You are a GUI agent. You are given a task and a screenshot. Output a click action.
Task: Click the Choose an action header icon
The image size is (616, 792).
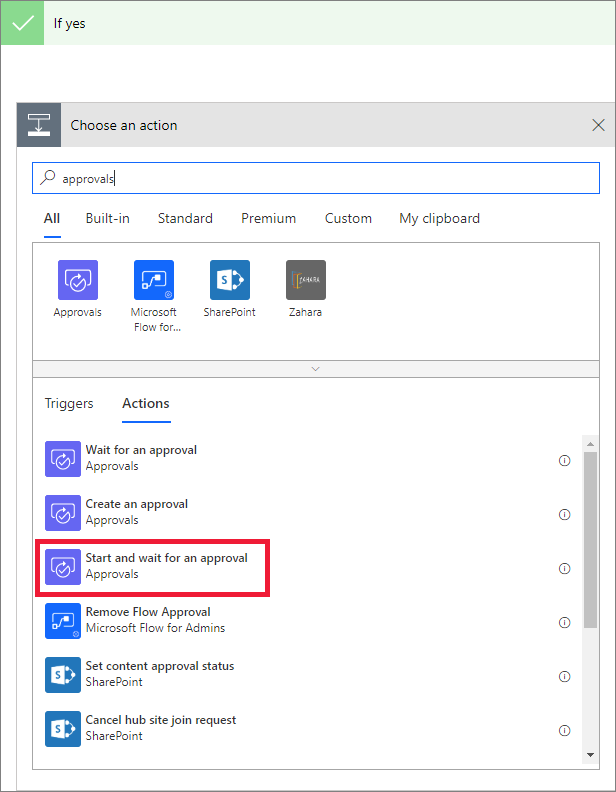(39, 125)
